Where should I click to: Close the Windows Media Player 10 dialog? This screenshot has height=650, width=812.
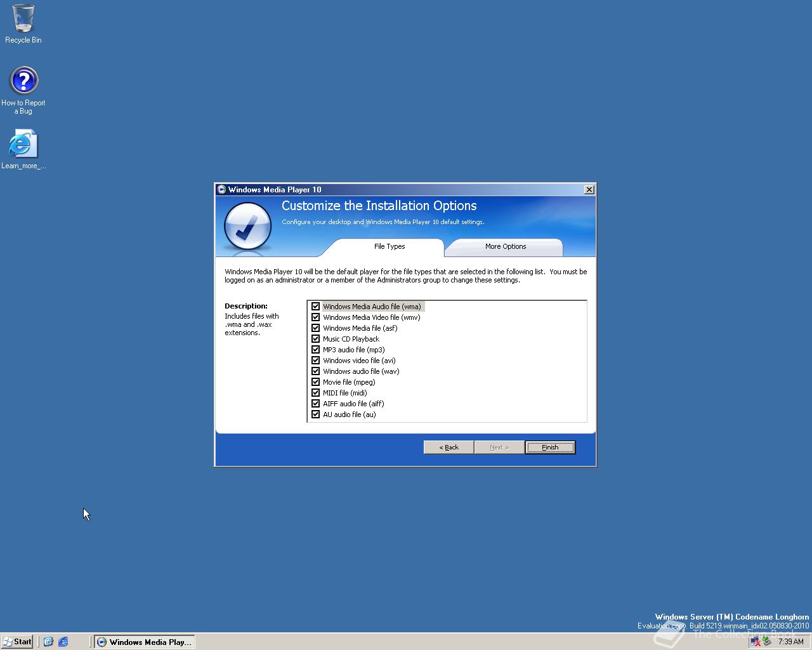pos(589,189)
